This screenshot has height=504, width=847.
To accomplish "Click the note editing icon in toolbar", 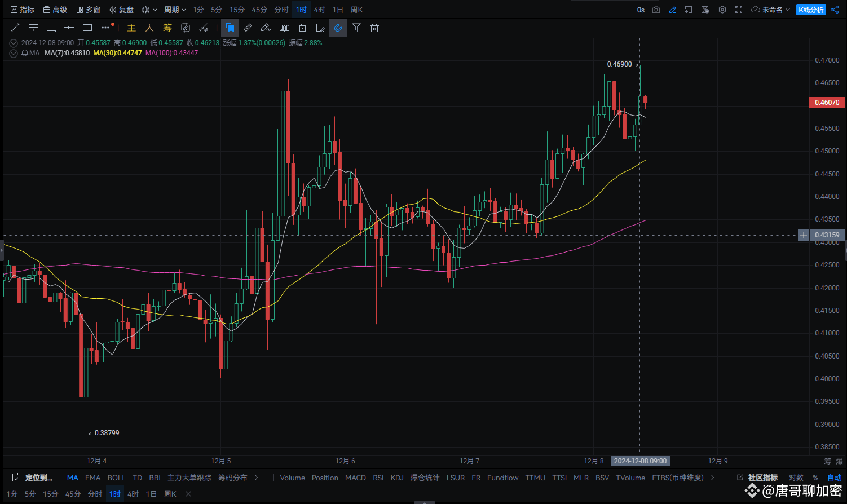I will tap(321, 28).
